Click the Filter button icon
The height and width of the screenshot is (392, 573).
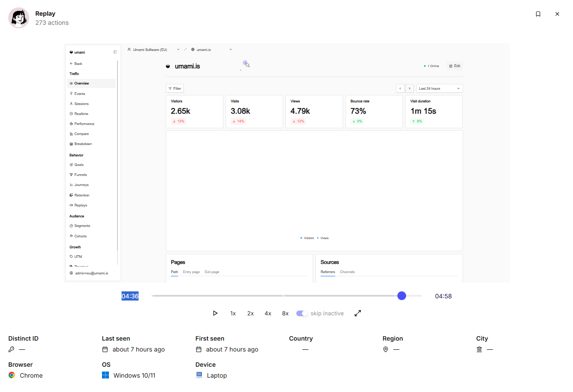(x=170, y=88)
